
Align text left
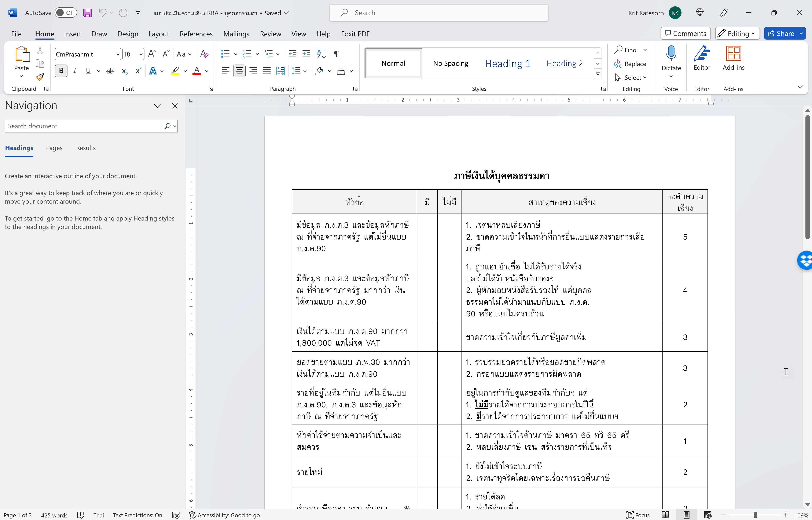[225, 71]
